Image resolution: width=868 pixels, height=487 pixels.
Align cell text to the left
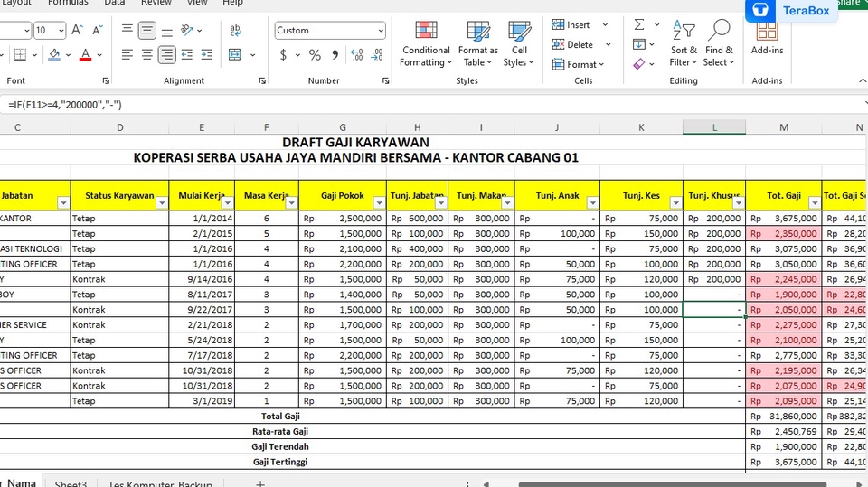[127, 54]
